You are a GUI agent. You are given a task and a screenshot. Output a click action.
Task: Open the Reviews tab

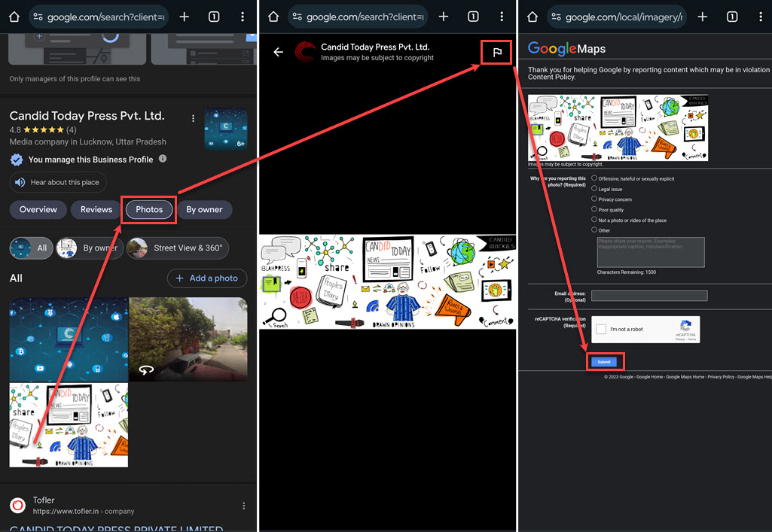tap(96, 209)
